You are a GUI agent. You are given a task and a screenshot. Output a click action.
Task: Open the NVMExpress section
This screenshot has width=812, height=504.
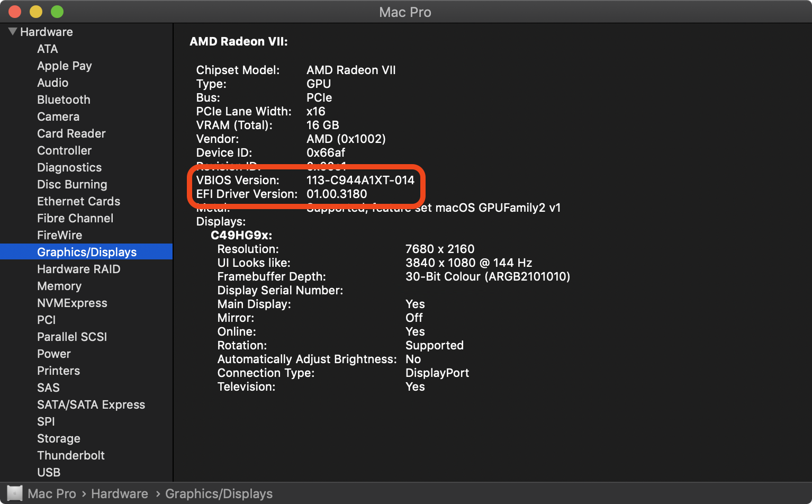tap(72, 303)
